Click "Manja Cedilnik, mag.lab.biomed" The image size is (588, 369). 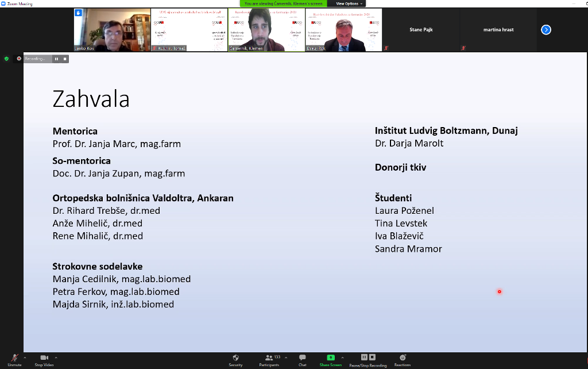(122, 279)
